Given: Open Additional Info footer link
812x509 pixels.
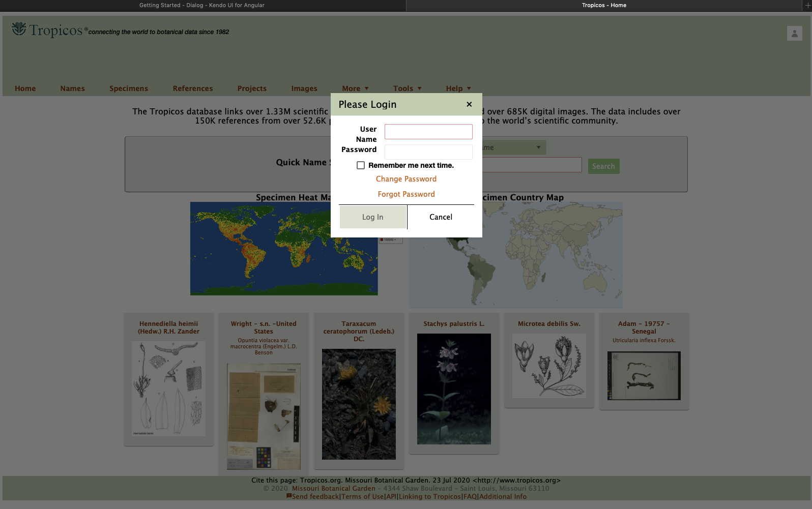Looking at the screenshot, I should [503, 497].
